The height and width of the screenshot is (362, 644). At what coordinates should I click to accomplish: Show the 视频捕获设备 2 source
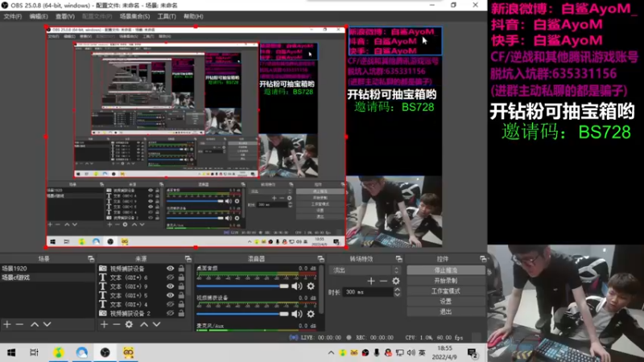(170, 313)
